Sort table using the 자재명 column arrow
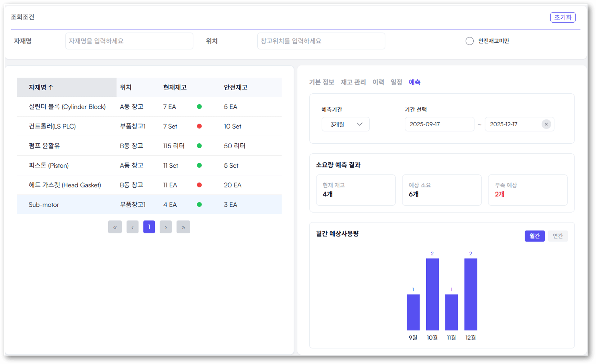Screen dimensions: 596x364 click(x=50, y=87)
